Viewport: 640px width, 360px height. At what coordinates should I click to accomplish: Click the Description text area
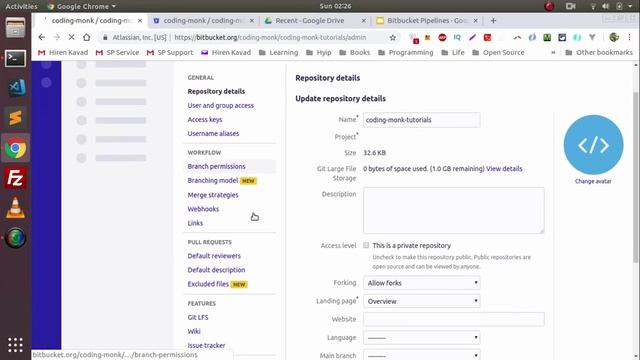pos(454,211)
